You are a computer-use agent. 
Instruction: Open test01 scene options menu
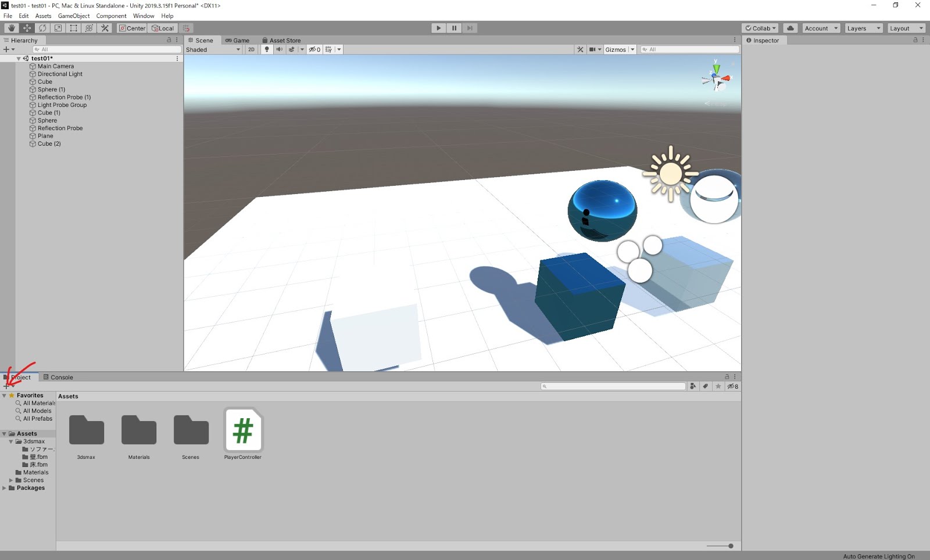(x=177, y=59)
